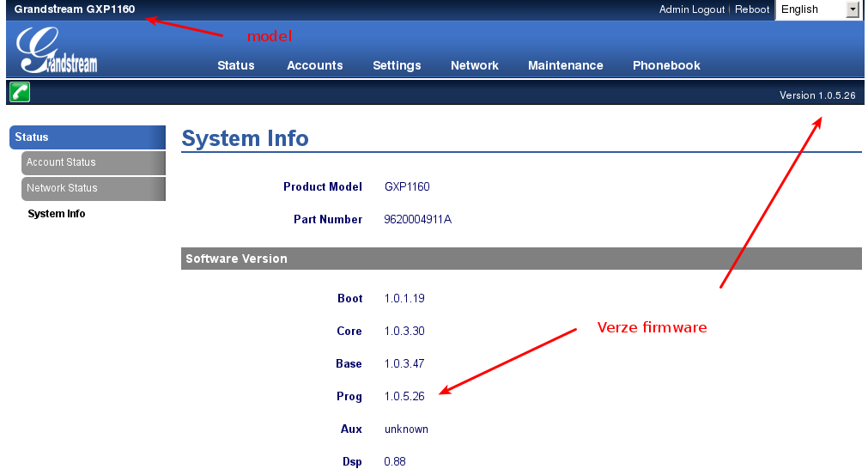Screen dimensions: 868x475
Task: Go to the Settings menu
Action: tap(397, 65)
